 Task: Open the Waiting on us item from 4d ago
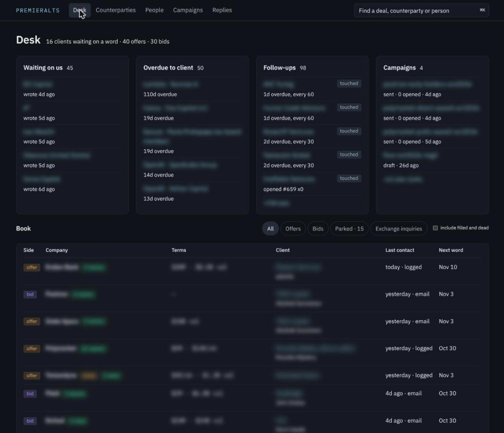point(72,89)
